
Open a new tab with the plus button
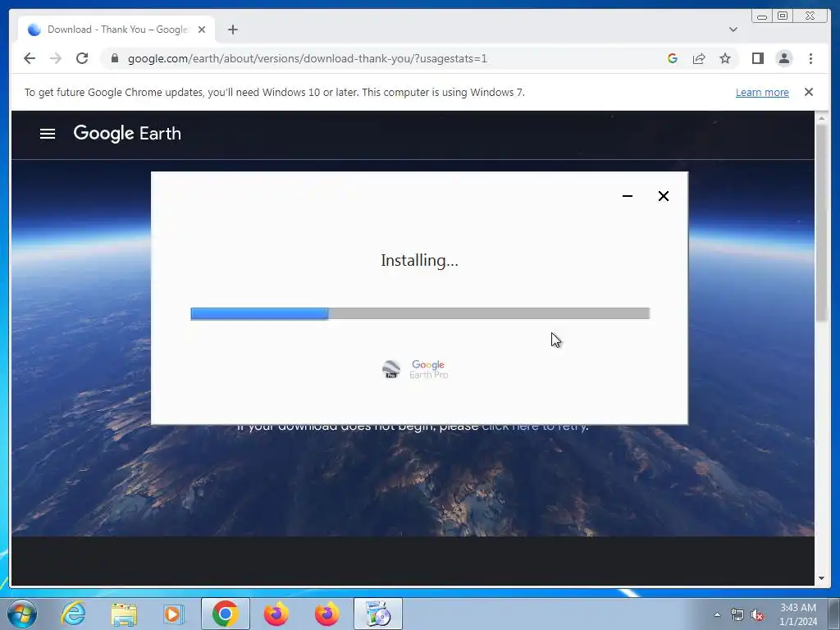click(232, 30)
